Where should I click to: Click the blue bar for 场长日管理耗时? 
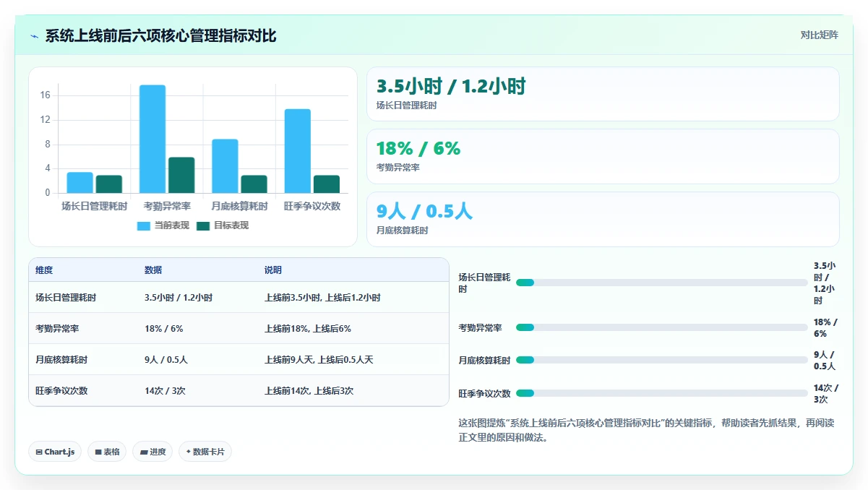pos(80,183)
